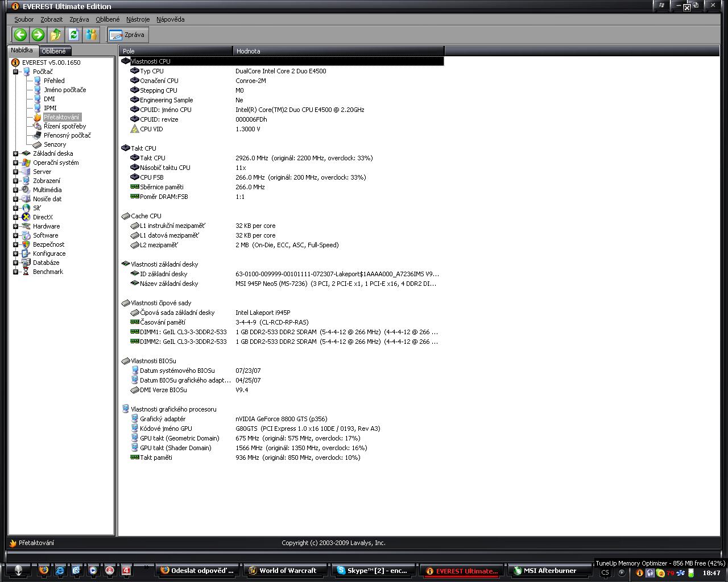Switch to the Nabídka tab

point(22,51)
